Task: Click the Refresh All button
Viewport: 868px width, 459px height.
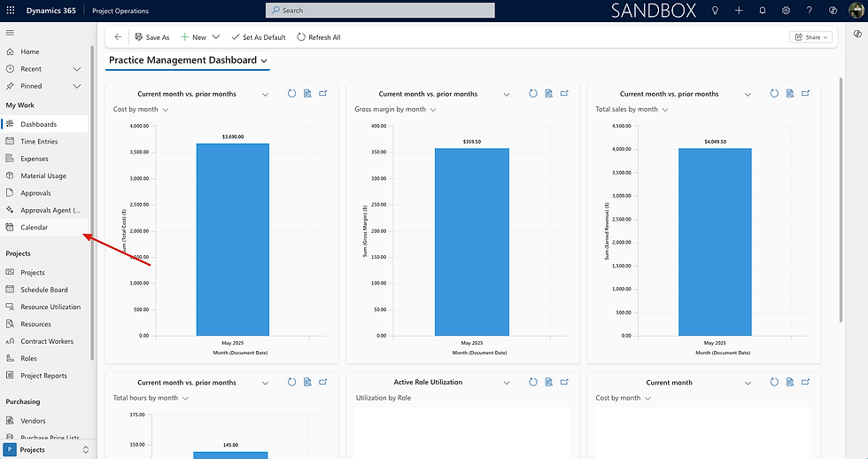Action: click(319, 37)
